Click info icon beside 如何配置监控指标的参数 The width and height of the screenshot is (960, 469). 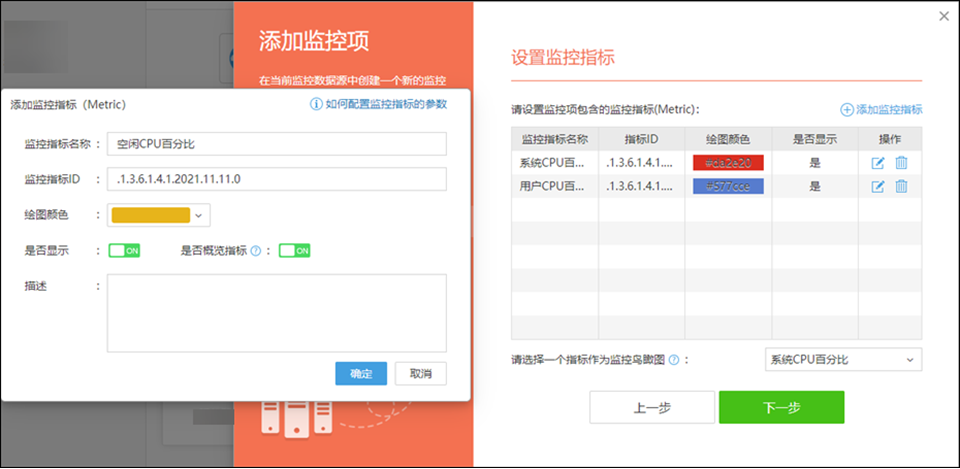[317, 104]
